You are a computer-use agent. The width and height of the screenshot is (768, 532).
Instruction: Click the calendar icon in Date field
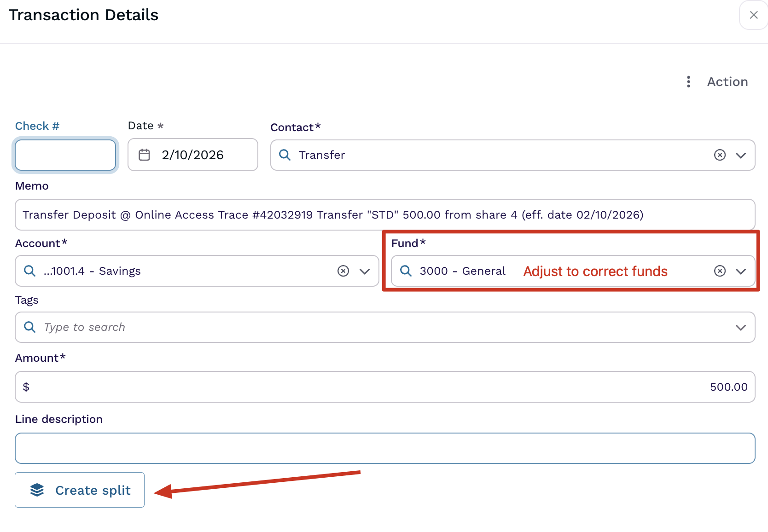click(x=145, y=155)
